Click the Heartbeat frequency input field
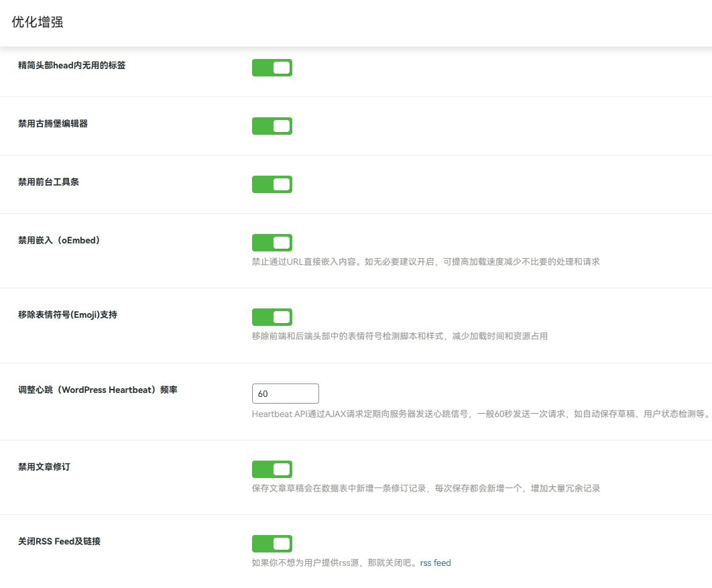Viewport: 712px width, 588px height. pos(285,394)
